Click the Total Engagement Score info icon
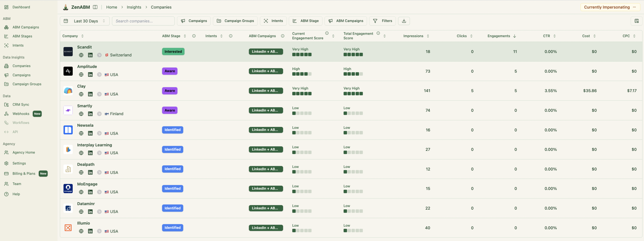This screenshot has width=644, height=241. [x=378, y=33]
